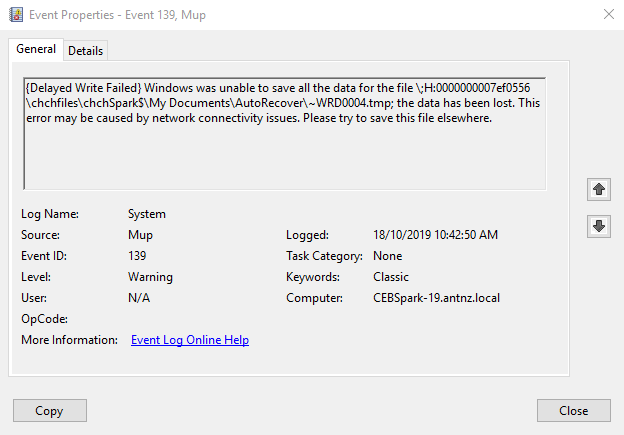This screenshot has width=624, height=435.
Task: Go to next event with down arrow
Action: click(599, 226)
